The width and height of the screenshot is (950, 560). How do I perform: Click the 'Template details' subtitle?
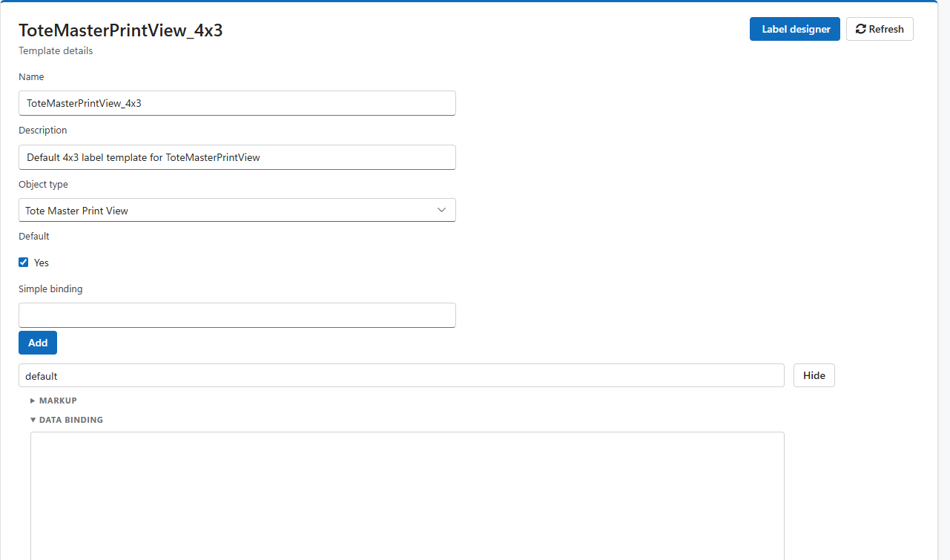[x=56, y=51]
